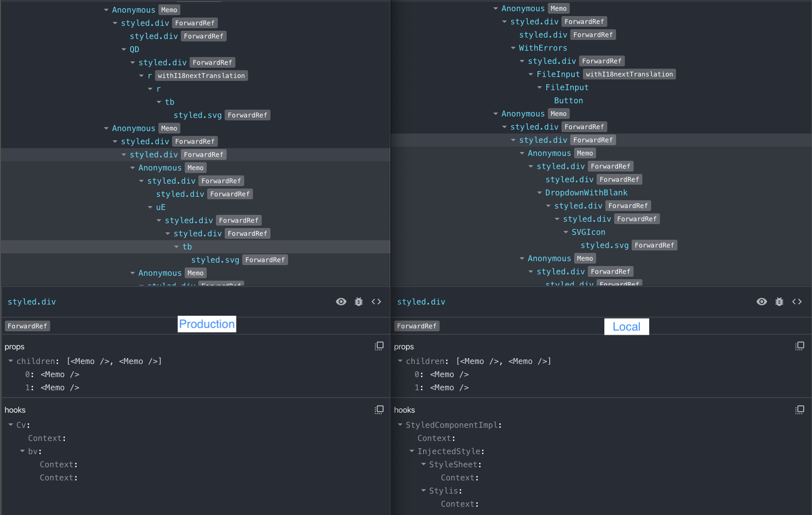
Task: Collapse the children prop in Production panel
Action: 11,361
